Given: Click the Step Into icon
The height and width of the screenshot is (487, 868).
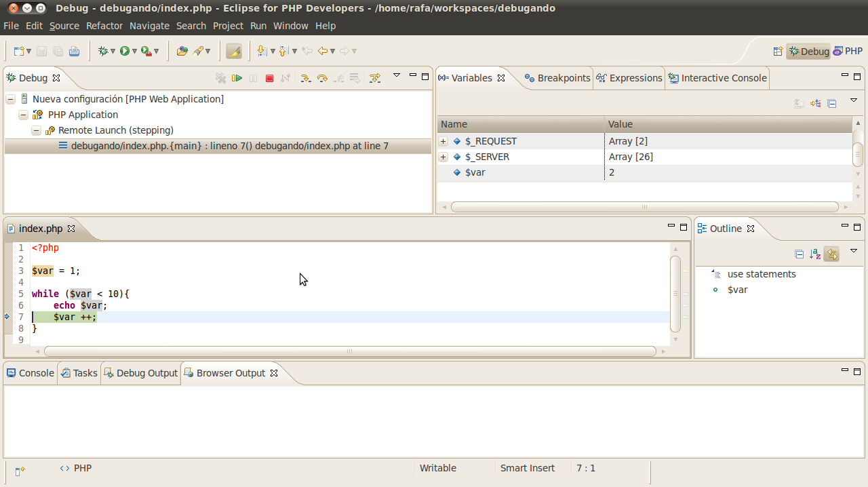Looking at the screenshot, I should pyautogui.click(x=306, y=78).
